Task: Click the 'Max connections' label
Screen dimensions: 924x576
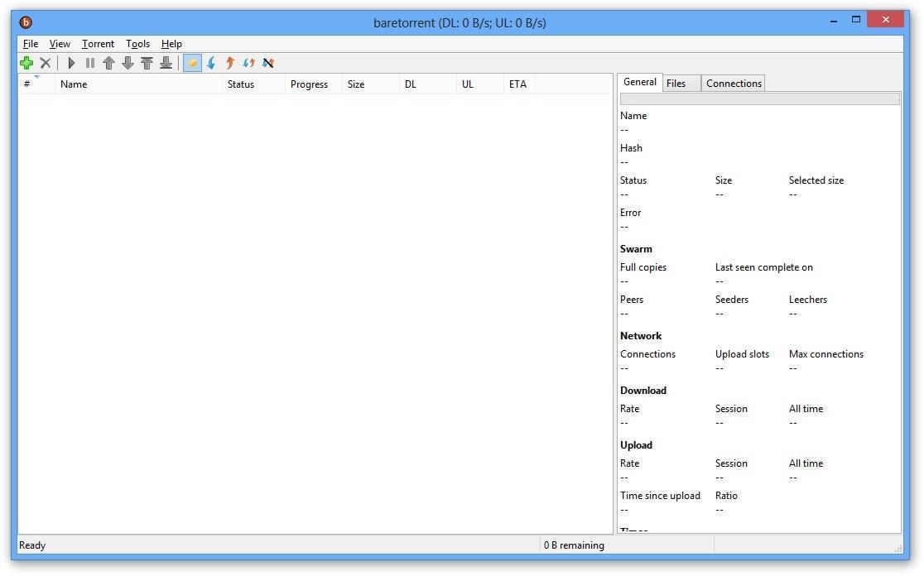Action: pos(826,354)
